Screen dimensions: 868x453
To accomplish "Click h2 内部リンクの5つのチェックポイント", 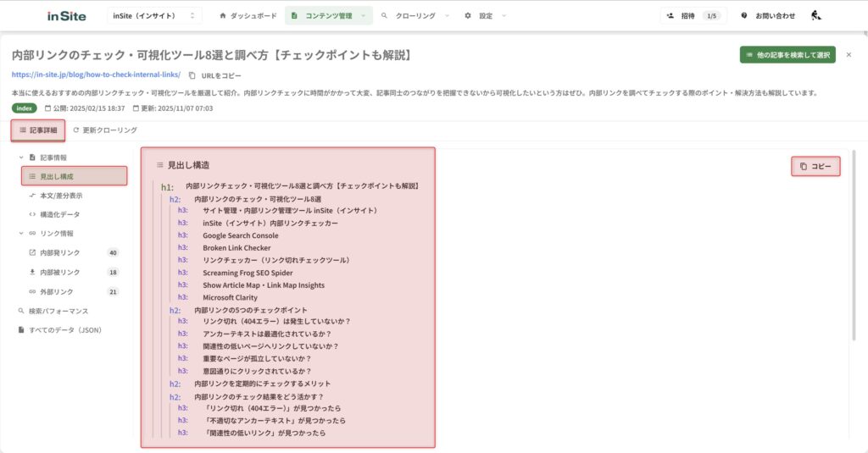I will click(x=250, y=310).
